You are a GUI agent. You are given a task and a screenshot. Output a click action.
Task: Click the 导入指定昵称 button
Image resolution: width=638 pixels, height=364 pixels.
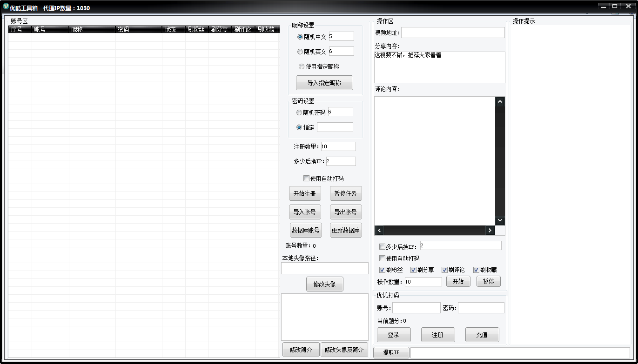[x=324, y=83]
